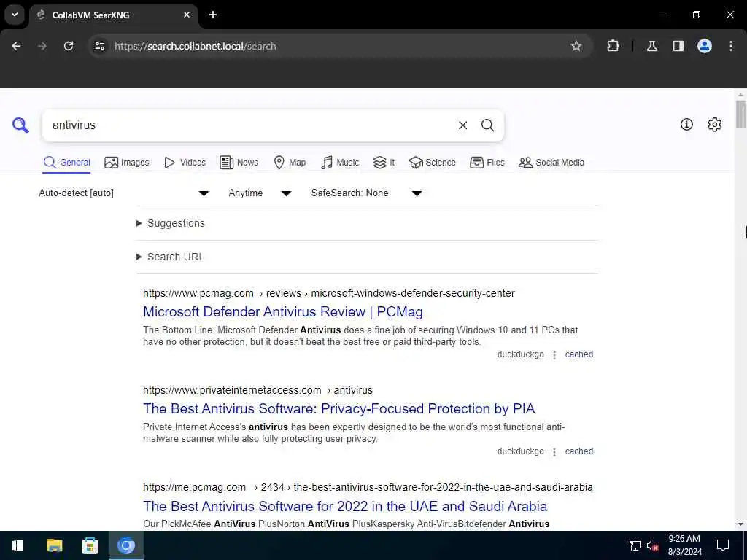
Task: Open Microsoft Store from taskbar
Action: (x=90, y=545)
